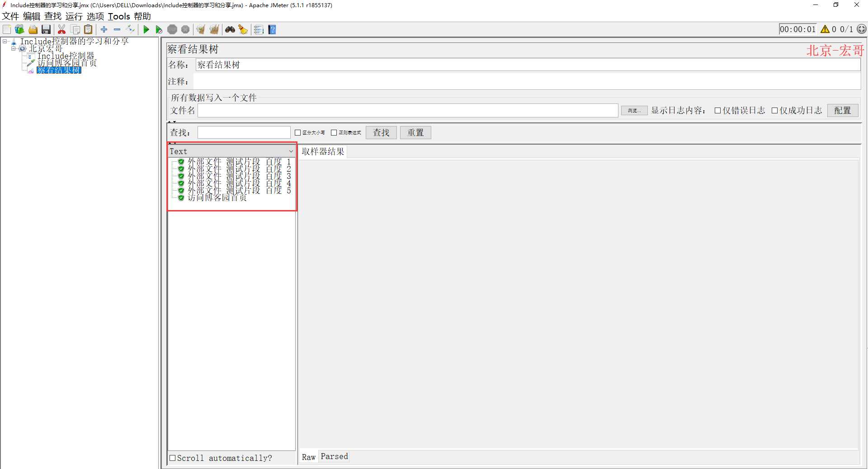The height and width of the screenshot is (469, 868).
Task: Click the Open file folder icon
Action: click(33, 30)
